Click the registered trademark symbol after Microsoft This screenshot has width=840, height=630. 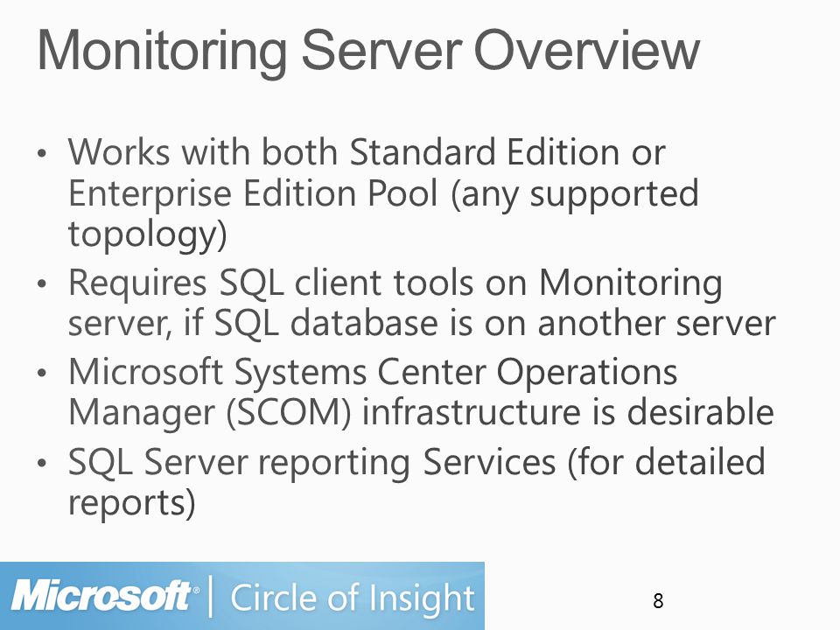[x=195, y=590]
